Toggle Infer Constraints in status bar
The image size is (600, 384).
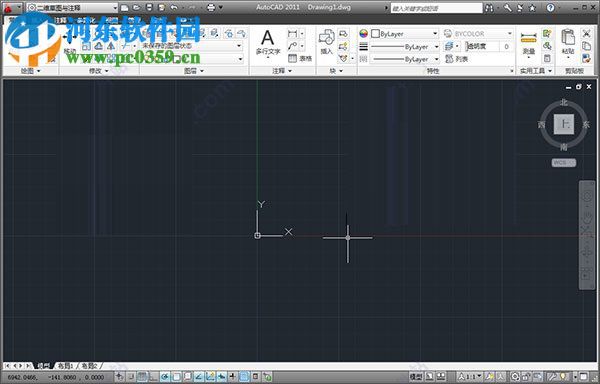pos(120,377)
